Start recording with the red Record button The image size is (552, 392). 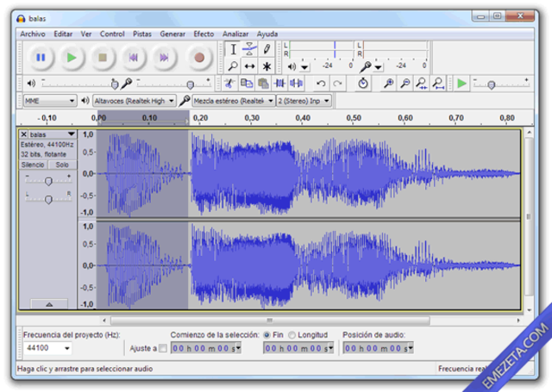click(x=199, y=58)
